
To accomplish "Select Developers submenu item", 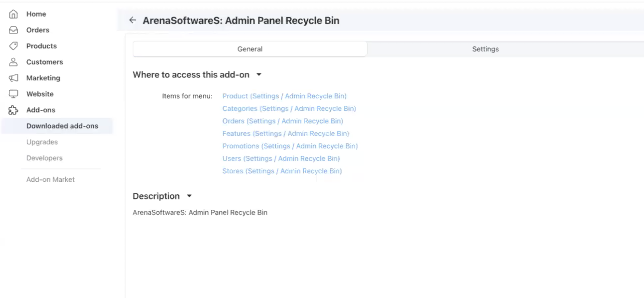I will point(44,158).
